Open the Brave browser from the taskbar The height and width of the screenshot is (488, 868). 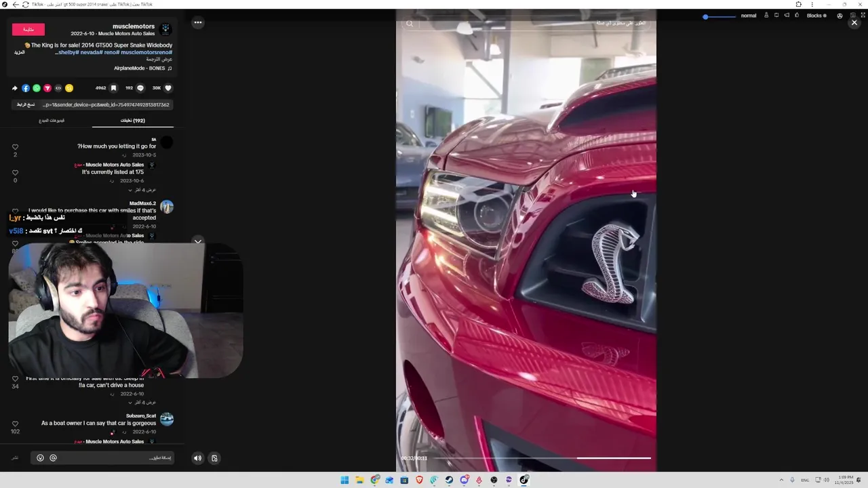419,480
